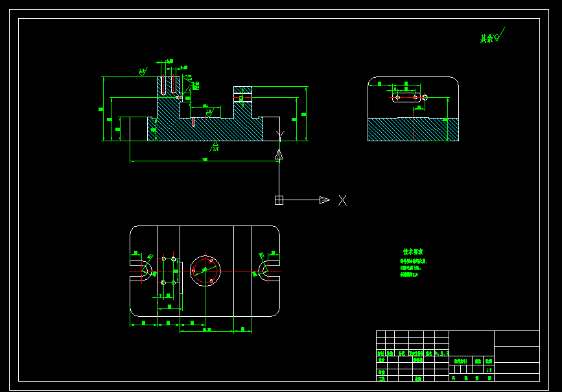The image size is (562, 392).
Task: Click the UCS origin square marker
Action: tap(279, 200)
